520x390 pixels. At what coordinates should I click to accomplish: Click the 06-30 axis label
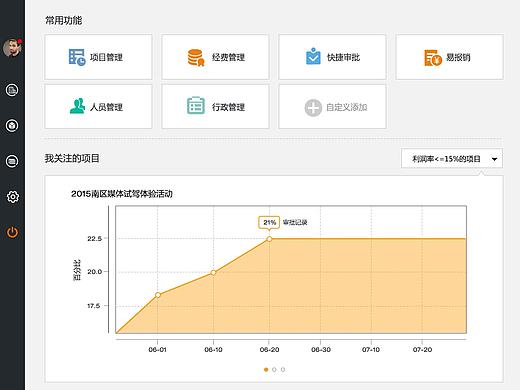point(321,349)
